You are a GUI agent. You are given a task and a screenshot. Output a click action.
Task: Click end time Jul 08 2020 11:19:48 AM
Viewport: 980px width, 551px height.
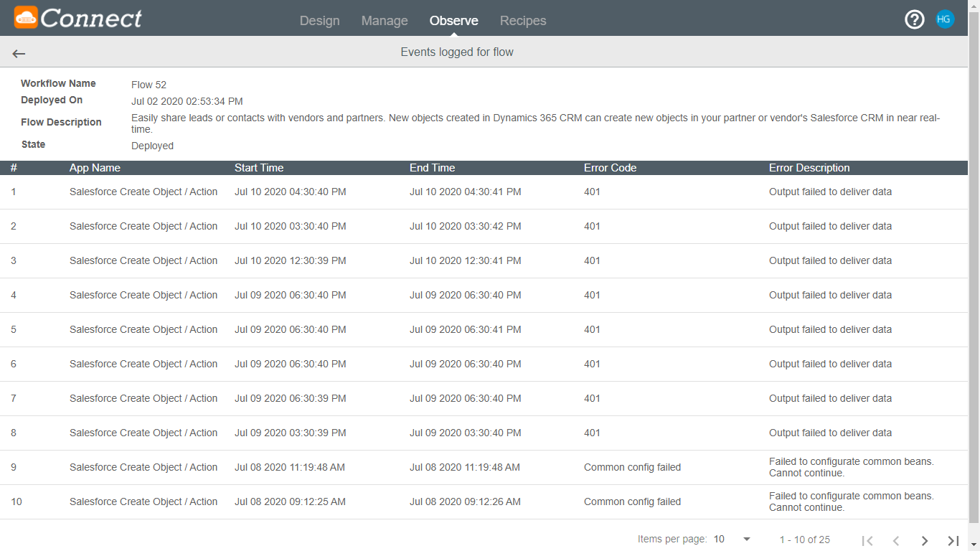point(465,467)
